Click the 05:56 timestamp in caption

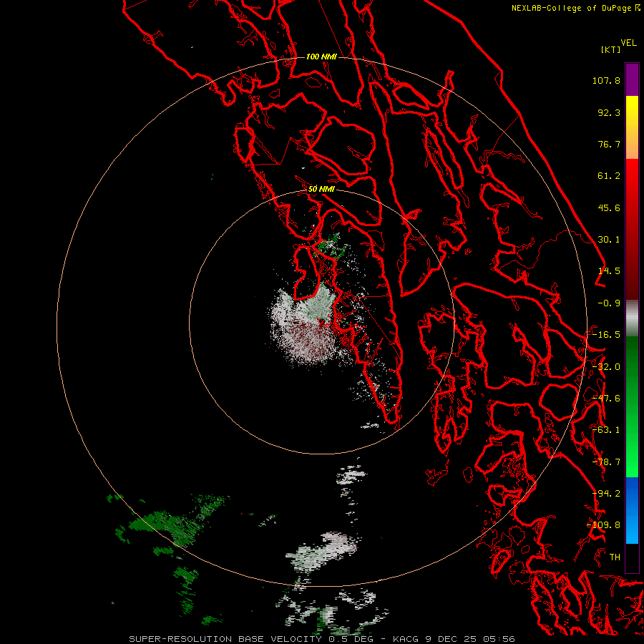point(500,639)
